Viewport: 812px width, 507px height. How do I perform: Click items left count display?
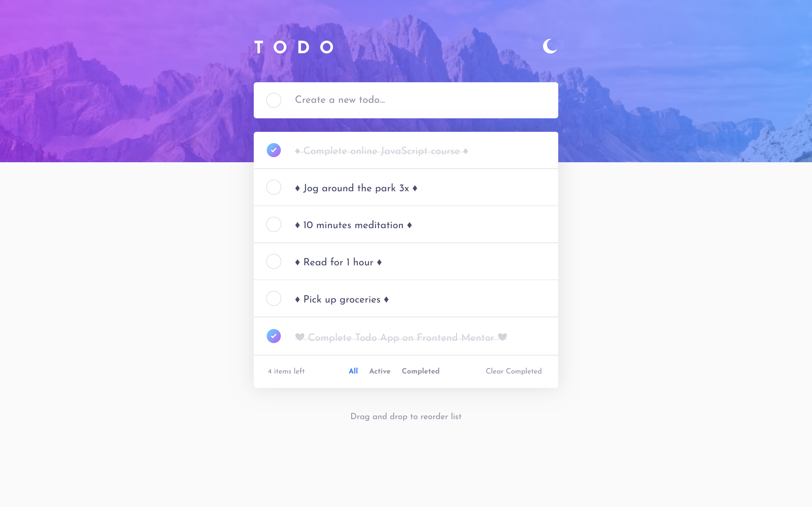286,371
